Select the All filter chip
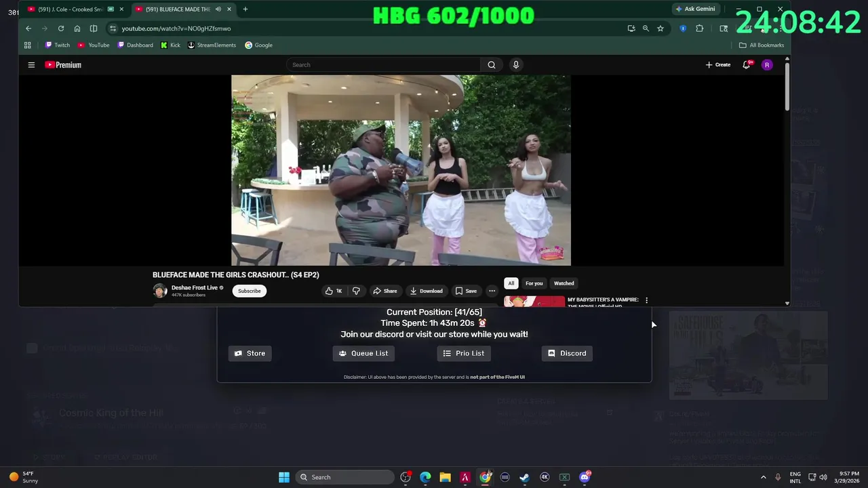 511,283
